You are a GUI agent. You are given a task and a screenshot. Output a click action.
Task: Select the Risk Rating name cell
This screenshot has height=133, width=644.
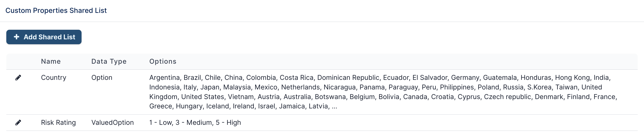[x=58, y=122]
